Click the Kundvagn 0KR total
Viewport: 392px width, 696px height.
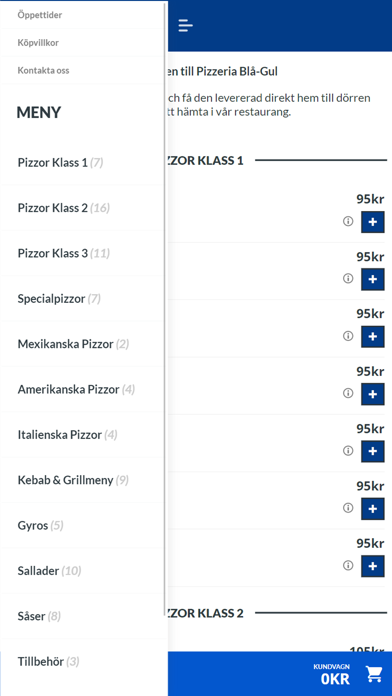(x=335, y=674)
